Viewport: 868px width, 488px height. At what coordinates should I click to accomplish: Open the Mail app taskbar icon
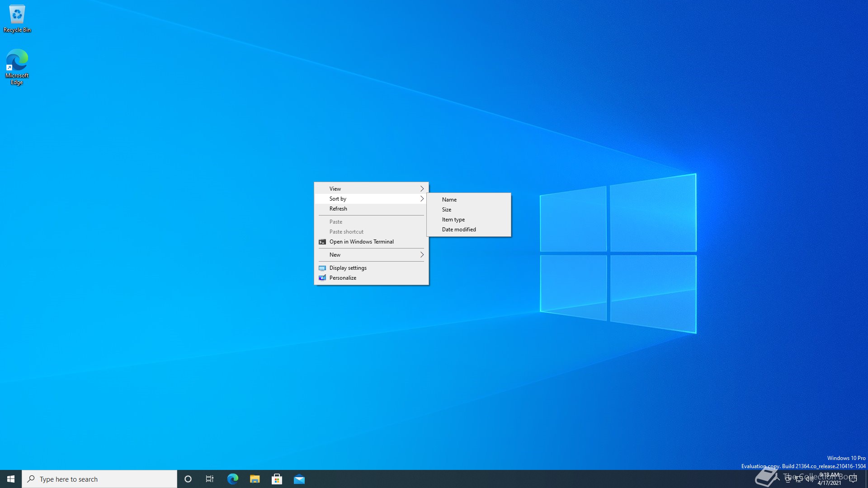pyautogui.click(x=299, y=479)
